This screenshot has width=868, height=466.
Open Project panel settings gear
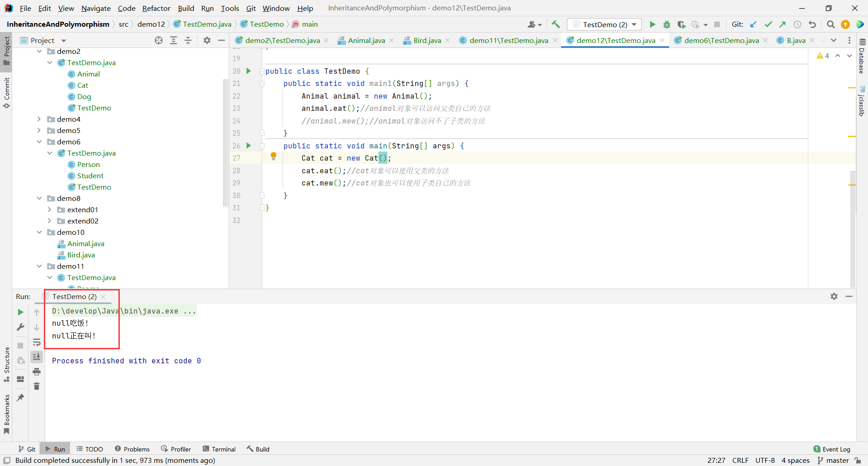click(x=207, y=40)
